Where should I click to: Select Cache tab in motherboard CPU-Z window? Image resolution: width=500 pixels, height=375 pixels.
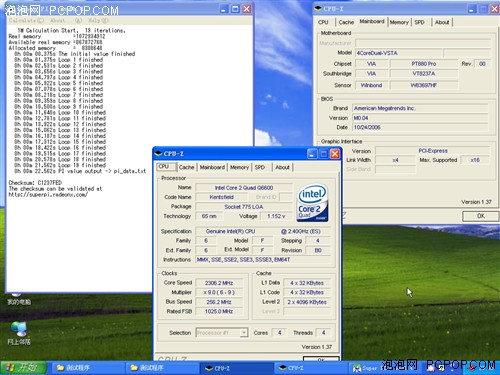coord(346,22)
